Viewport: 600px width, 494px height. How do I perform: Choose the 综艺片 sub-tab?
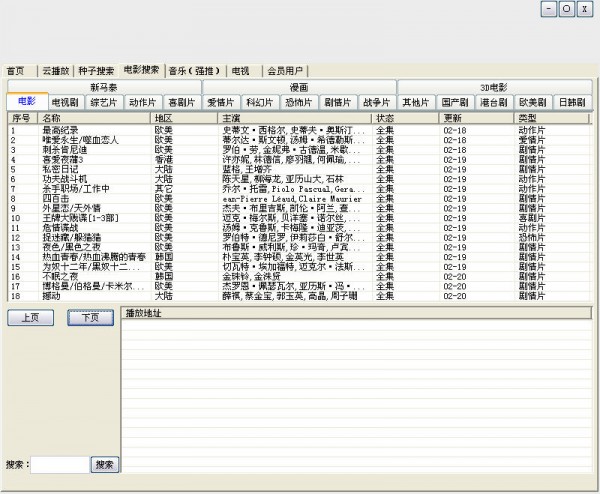[104, 103]
